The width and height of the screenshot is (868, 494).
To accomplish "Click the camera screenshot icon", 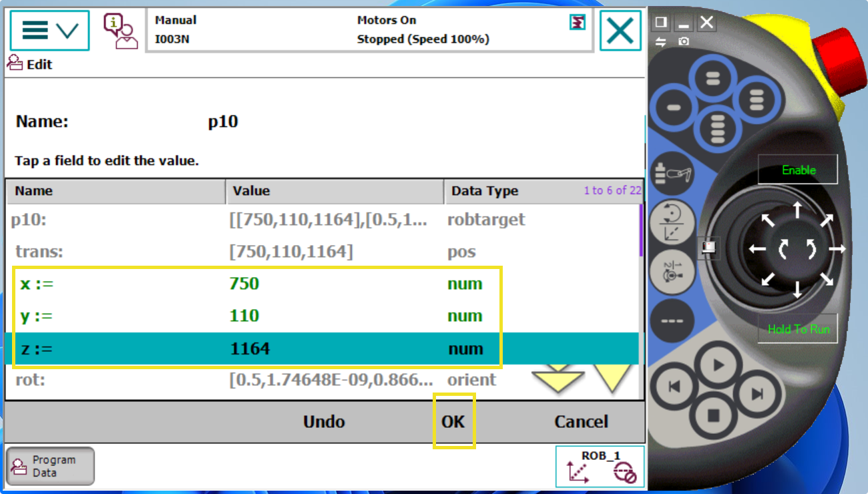I will coord(684,41).
